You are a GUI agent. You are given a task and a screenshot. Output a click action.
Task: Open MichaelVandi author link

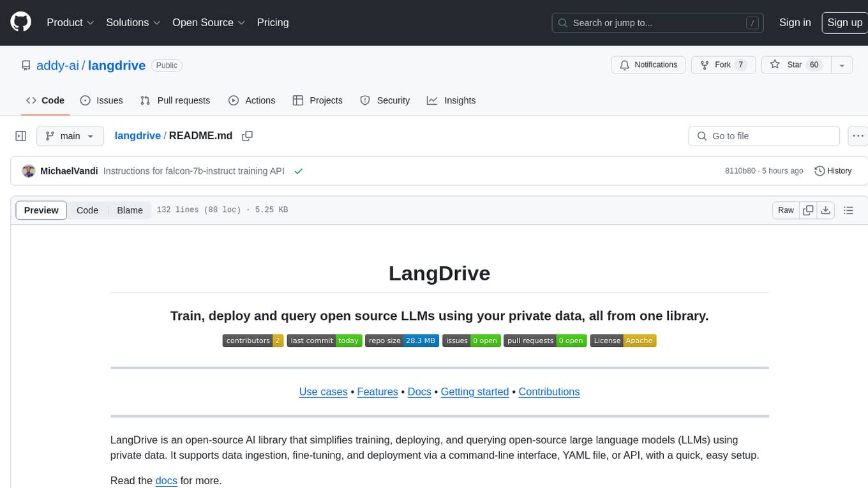click(69, 171)
